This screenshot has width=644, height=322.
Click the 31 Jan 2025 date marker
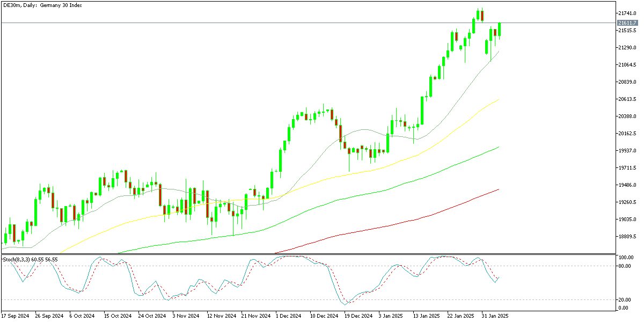tap(495, 316)
